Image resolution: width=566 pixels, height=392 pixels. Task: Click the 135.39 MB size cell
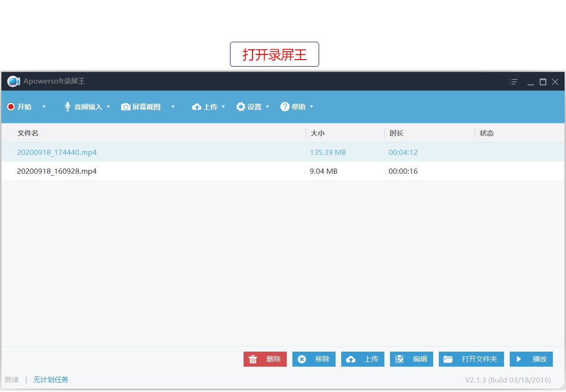328,152
